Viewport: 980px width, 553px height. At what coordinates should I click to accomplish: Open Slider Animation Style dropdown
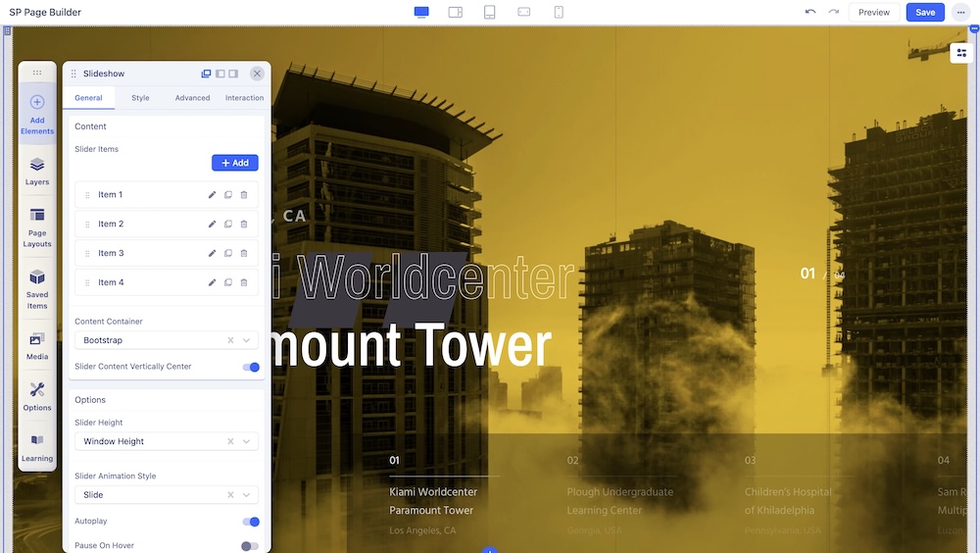click(x=167, y=495)
